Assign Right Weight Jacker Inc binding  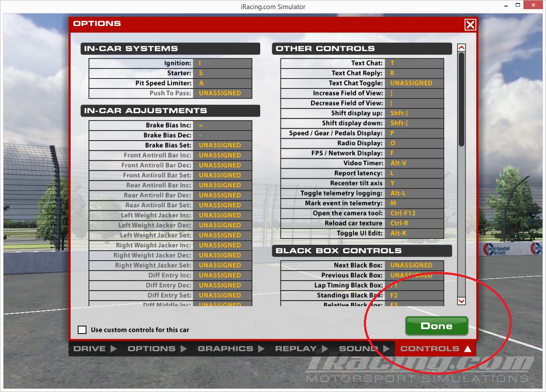(222, 245)
